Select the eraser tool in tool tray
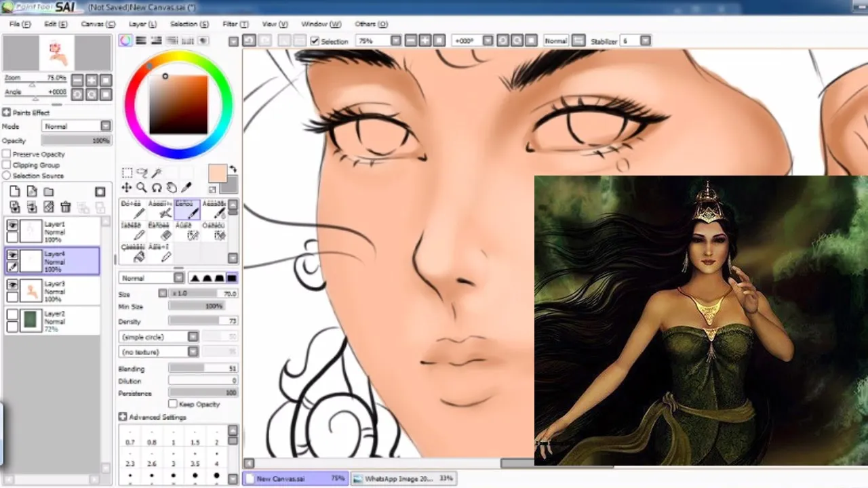868x488 pixels. 159,232
